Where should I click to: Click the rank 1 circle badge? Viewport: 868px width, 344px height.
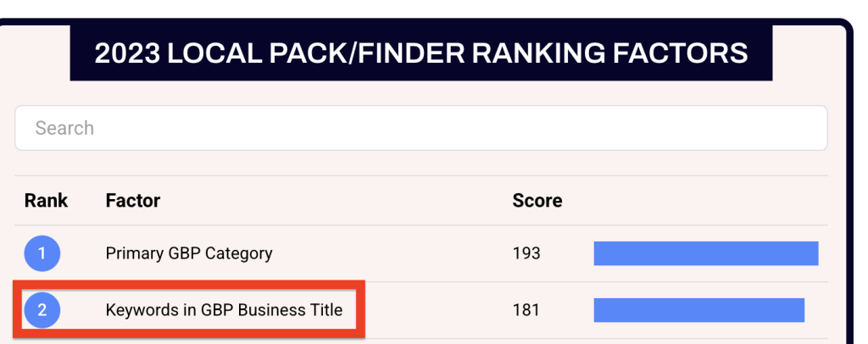42,253
